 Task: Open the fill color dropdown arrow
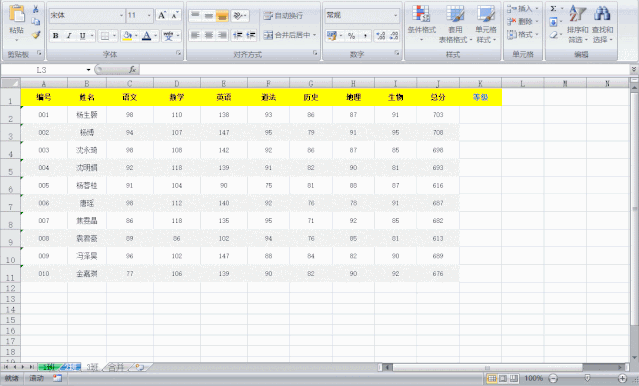(x=136, y=36)
